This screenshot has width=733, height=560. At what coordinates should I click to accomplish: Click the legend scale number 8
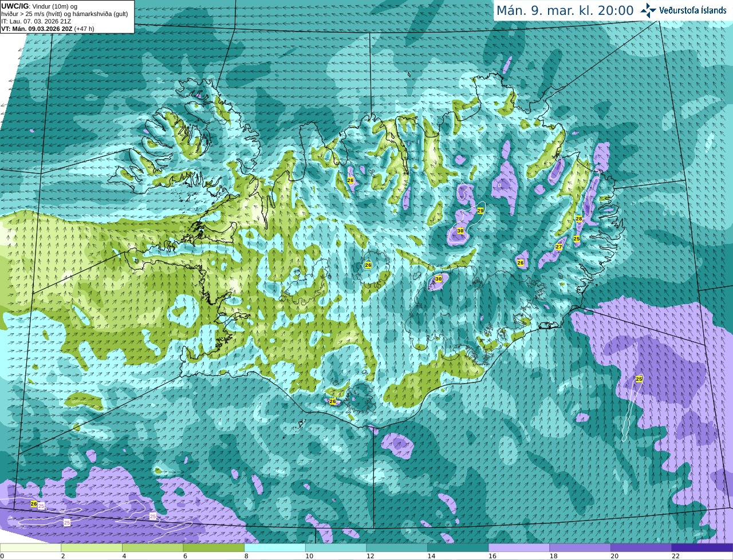[246, 556]
